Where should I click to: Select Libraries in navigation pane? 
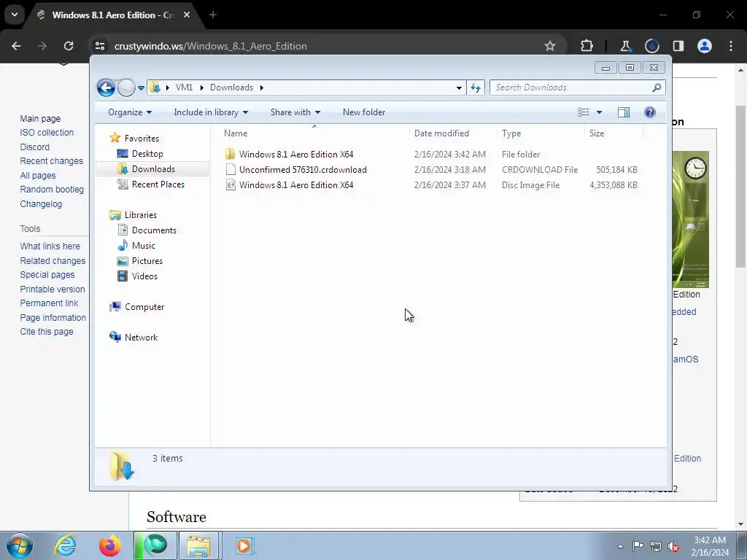click(140, 215)
